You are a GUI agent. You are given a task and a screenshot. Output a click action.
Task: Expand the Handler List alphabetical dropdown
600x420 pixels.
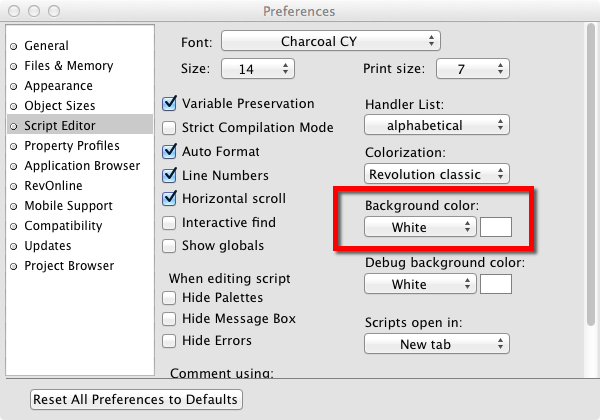437,126
